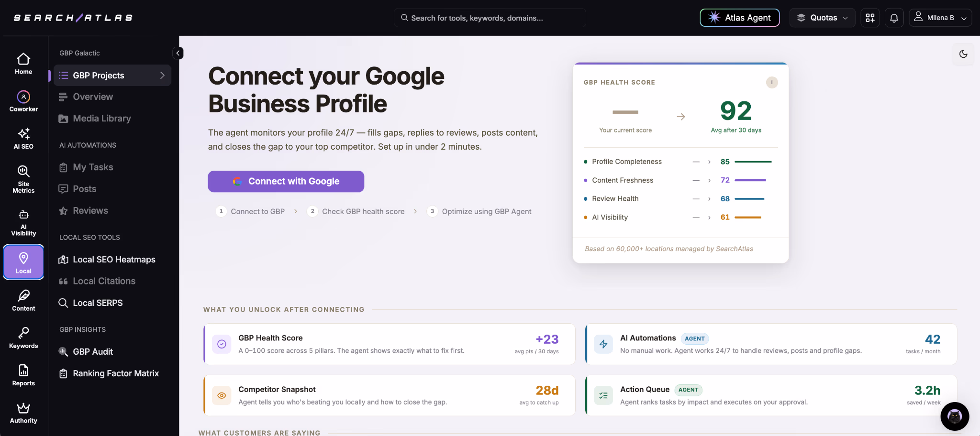
Task: Click step 1 Connect to GBP
Action: click(251, 211)
